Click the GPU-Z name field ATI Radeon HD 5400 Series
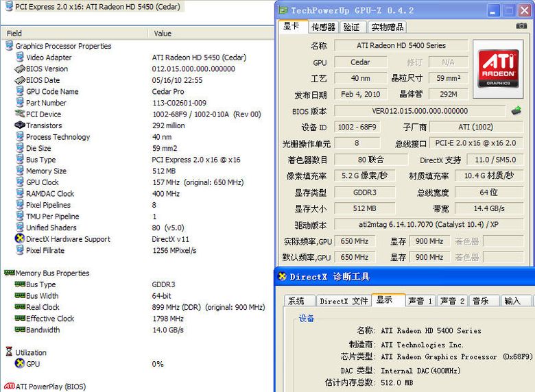535x392 pixels. [401, 45]
